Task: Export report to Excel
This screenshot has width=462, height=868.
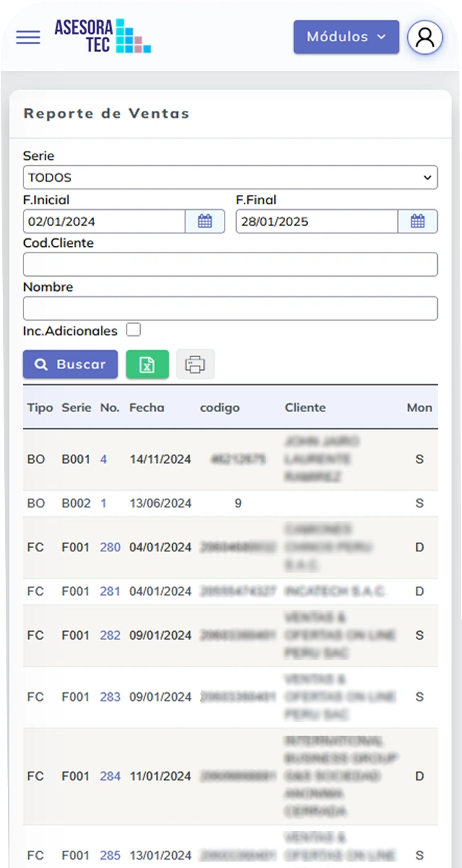Action: point(147,364)
